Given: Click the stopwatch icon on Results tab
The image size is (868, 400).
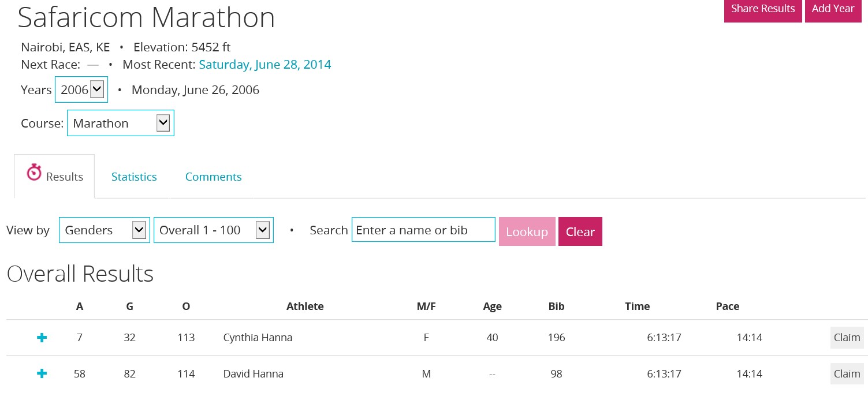Looking at the screenshot, I should [35, 173].
